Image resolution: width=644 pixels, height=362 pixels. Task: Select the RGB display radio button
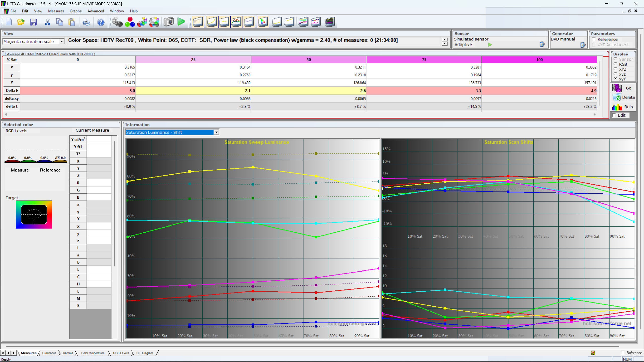click(615, 64)
